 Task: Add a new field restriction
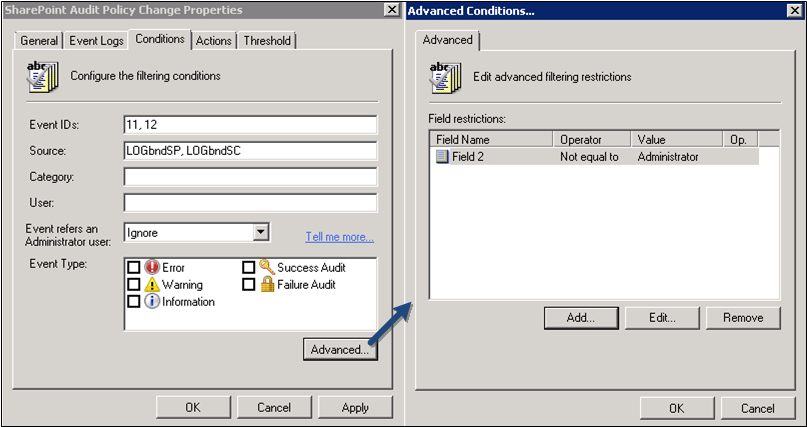581,318
